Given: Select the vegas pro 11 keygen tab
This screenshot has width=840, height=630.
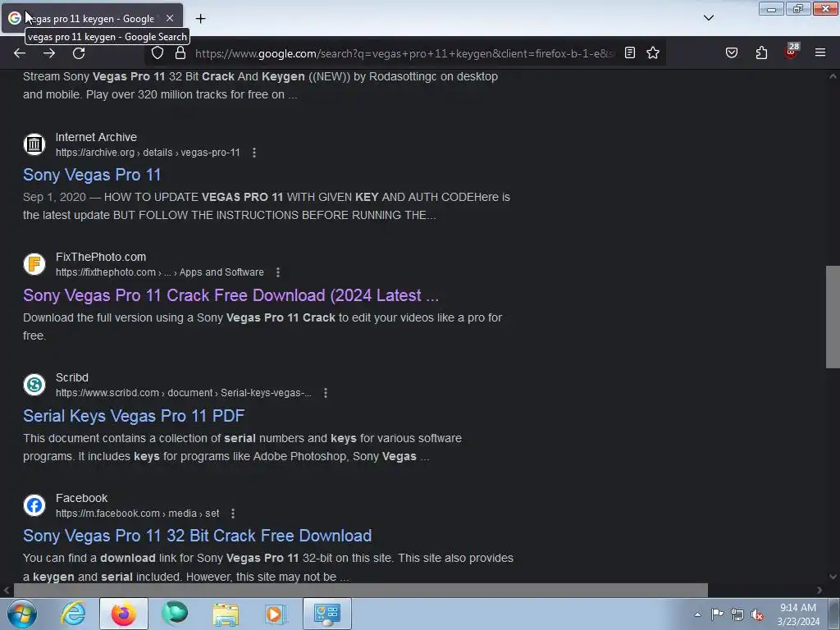Looking at the screenshot, I should coord(92,18).
